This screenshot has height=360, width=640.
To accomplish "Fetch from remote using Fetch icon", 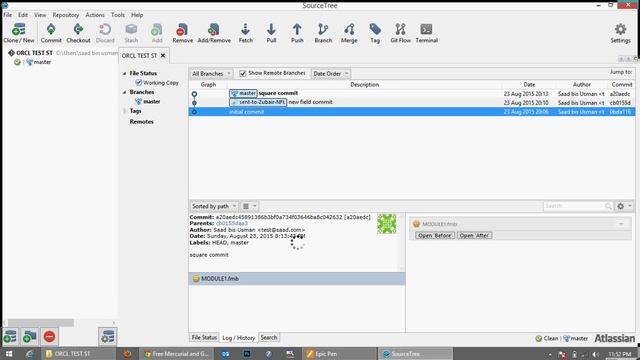I will pos(245,33).
